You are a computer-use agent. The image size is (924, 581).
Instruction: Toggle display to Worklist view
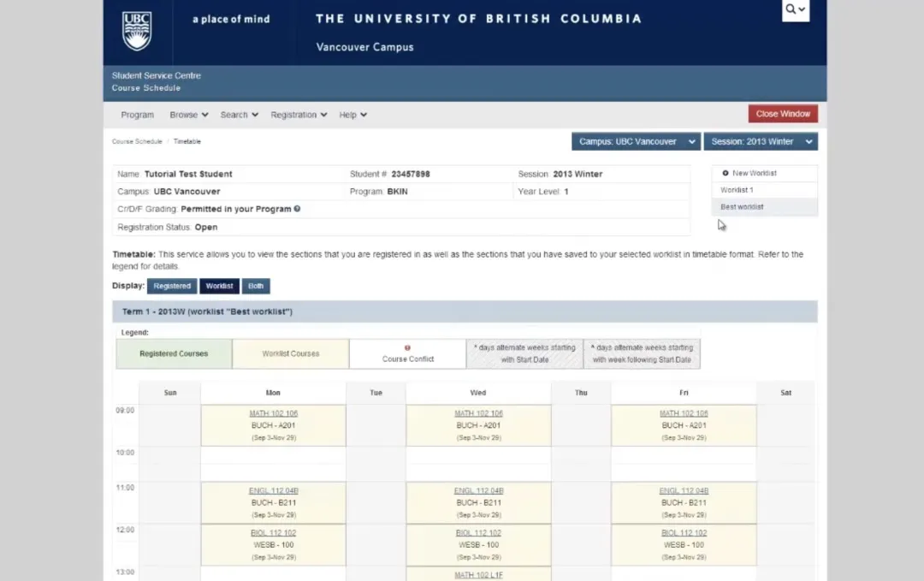[x=219, y=287]
